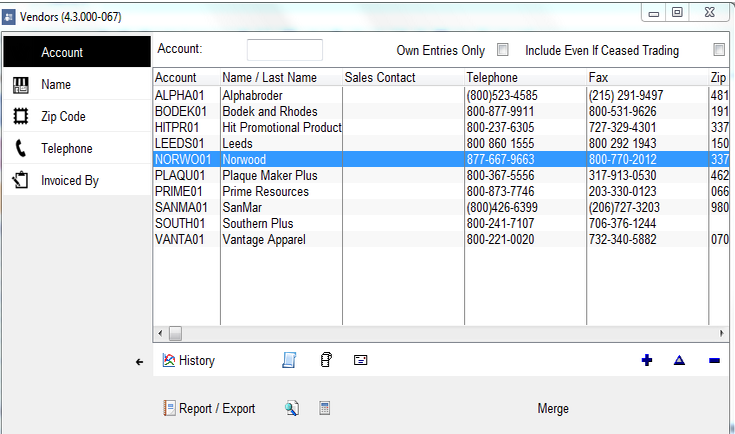This screenshot has width=735, height=434.
Task: Open vendor History
Action: [x=188, y=360]
